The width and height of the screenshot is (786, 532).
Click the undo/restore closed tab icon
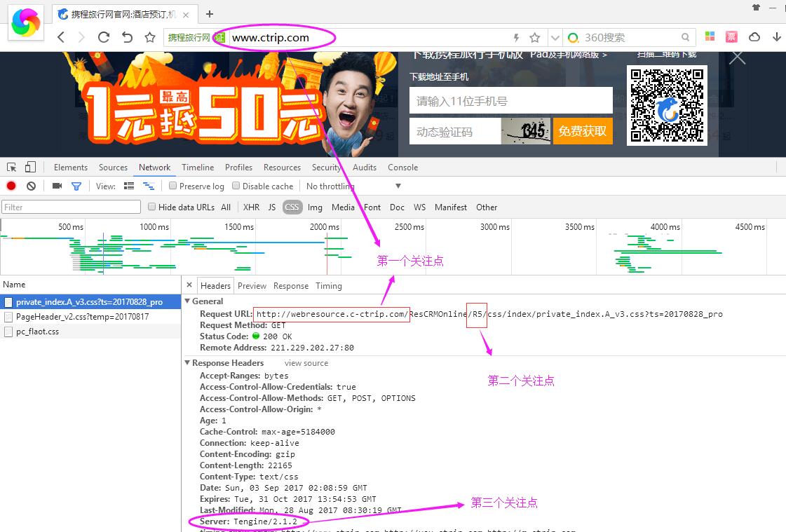click(x=128, y=37)
